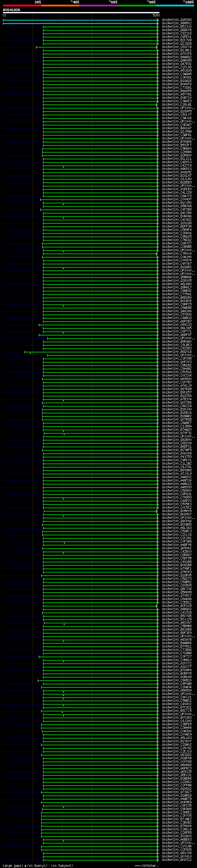The height and width of the screenshot is (868, 197).
Task: Select hit UniRef100_A7B374
Action: 177,399
